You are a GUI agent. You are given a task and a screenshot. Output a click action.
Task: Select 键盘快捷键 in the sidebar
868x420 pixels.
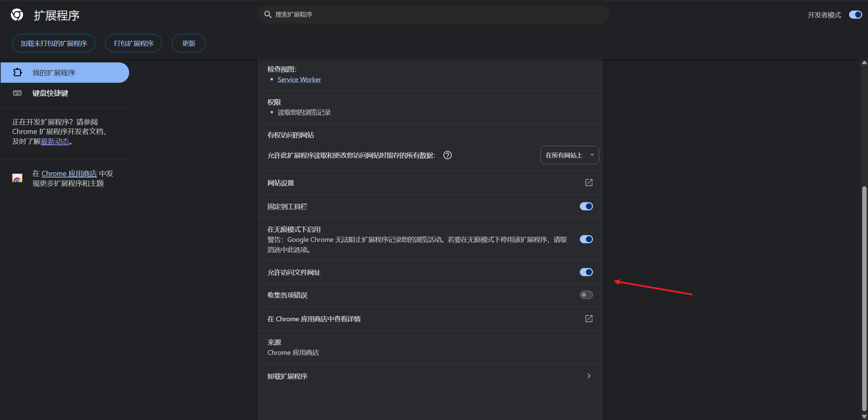tap(65, 93)
